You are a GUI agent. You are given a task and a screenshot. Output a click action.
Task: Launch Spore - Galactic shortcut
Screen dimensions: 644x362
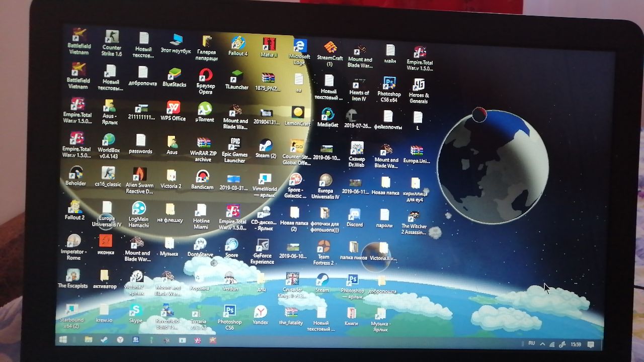[x=295, y=186]
